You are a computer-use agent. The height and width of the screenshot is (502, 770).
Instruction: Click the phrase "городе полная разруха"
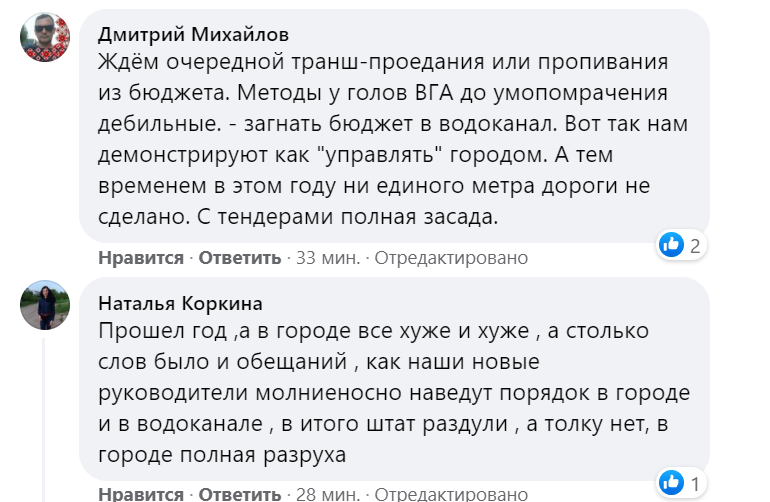click(x=222, y=456)
